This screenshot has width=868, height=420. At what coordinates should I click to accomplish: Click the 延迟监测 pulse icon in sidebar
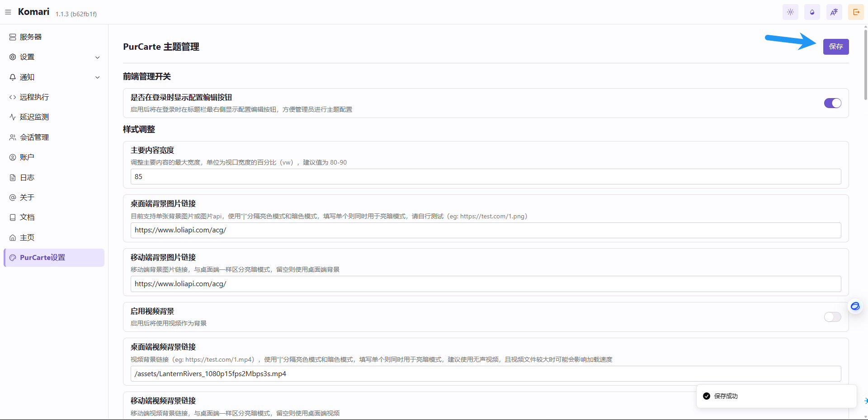(13, 117)
